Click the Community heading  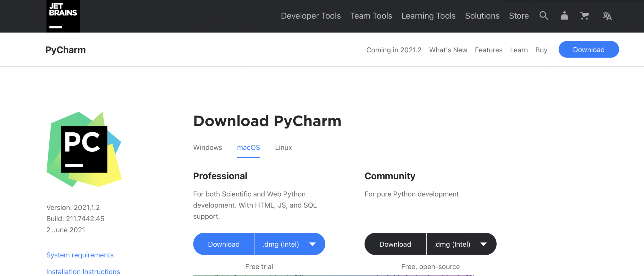pos(390,176)
